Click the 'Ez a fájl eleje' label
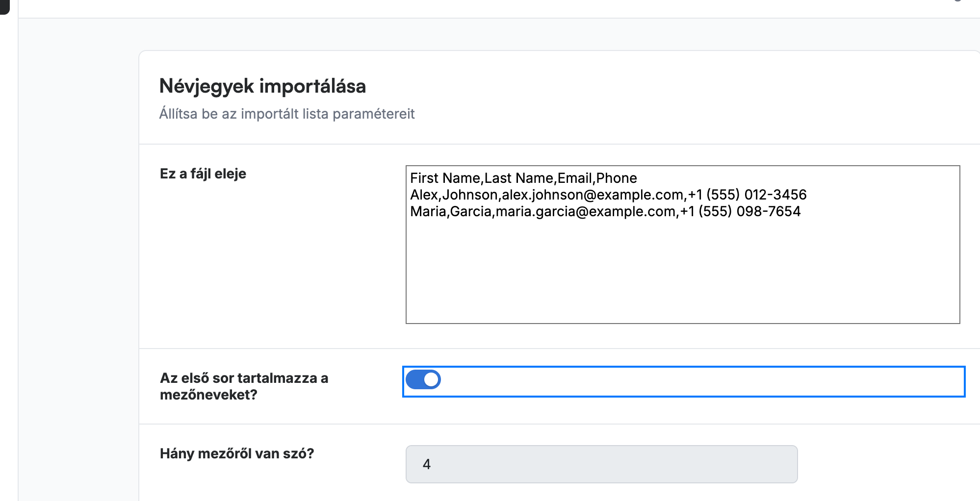980x501 pixels. [x=203, y=174]
